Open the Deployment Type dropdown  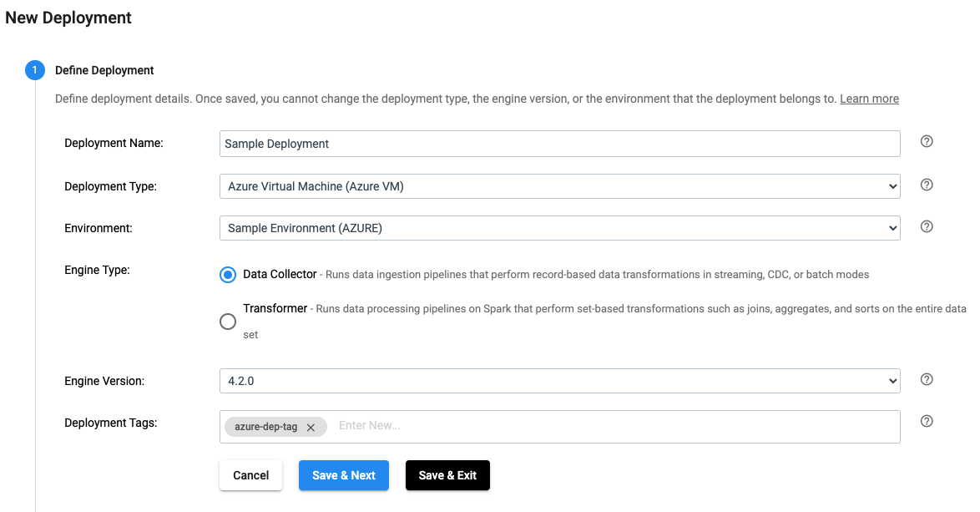tap(559, 186)
